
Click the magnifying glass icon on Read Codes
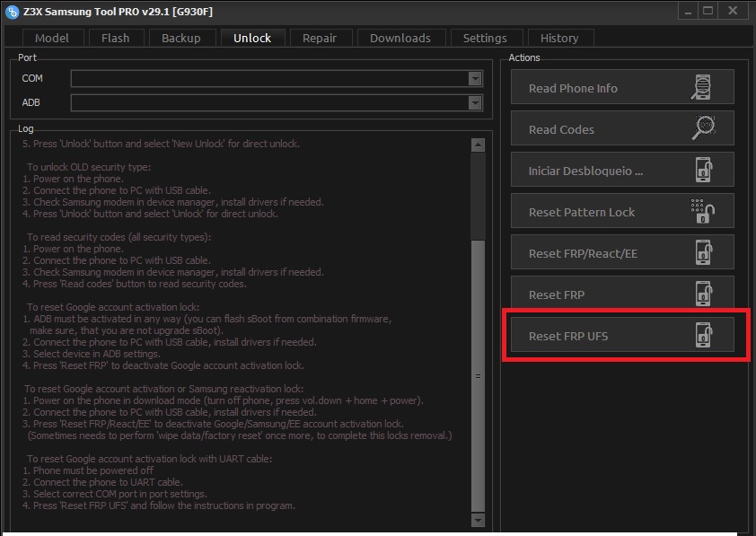coord(704,128)
